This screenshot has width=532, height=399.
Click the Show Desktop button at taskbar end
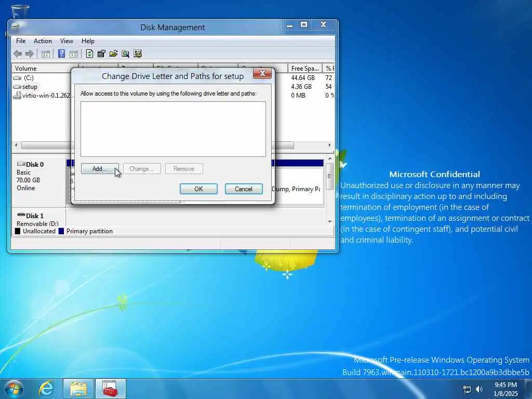point(528,389)
